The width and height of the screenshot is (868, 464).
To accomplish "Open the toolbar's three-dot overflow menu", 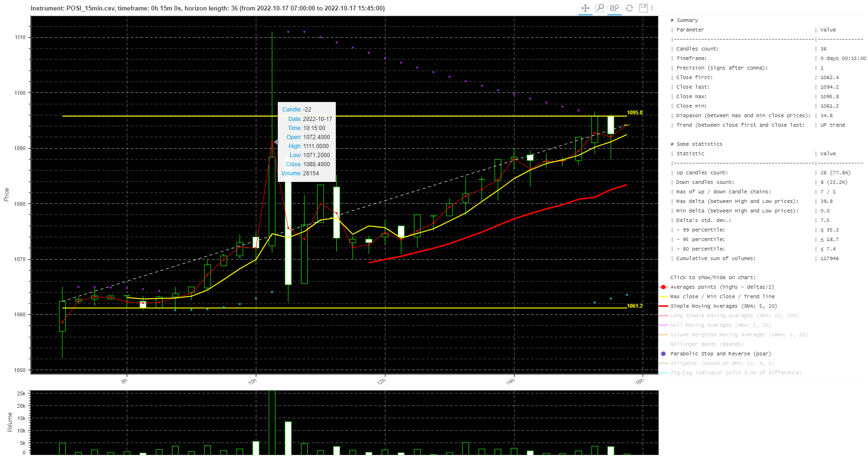I will (652, 8).
